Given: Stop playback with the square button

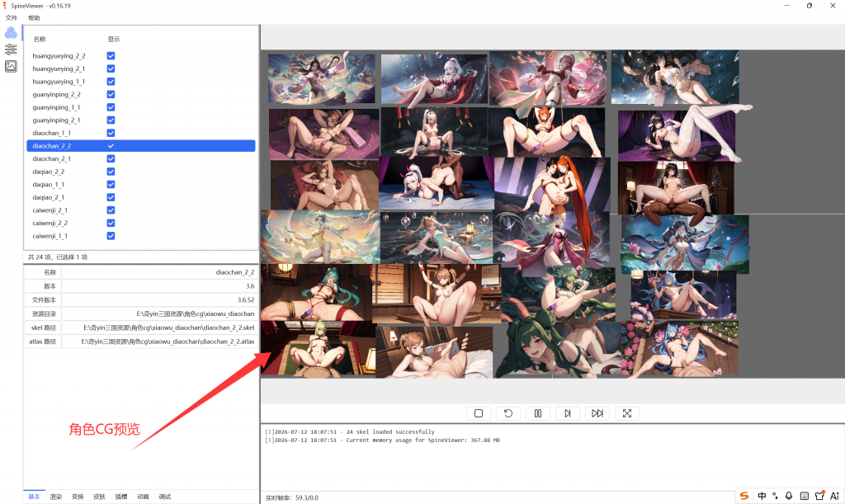Looking at the screenshot, I should pyautogui.click(x=479, y=413).
